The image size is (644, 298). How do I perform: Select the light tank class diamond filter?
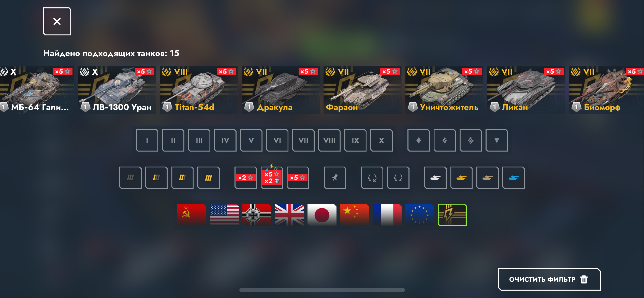[x=418, y=140]
